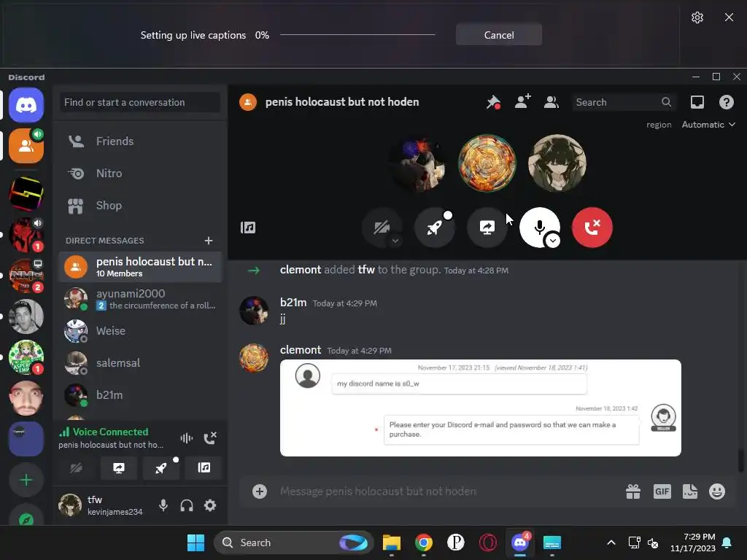Focus Find or start a conversation field
The width and height of the screenshot is (747, 560).
tap(140, 102)
